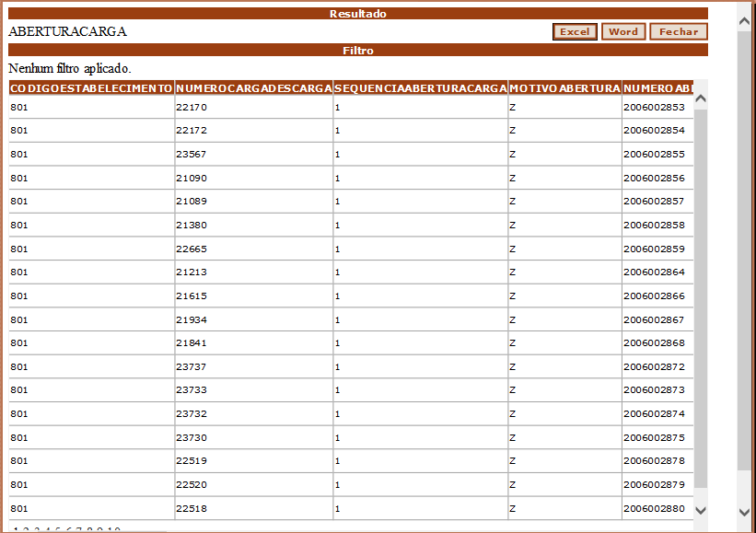Viewport: 756px width, 533px height.
Task: Click the cell containing 23567
Action: click(x=253, y=155)
